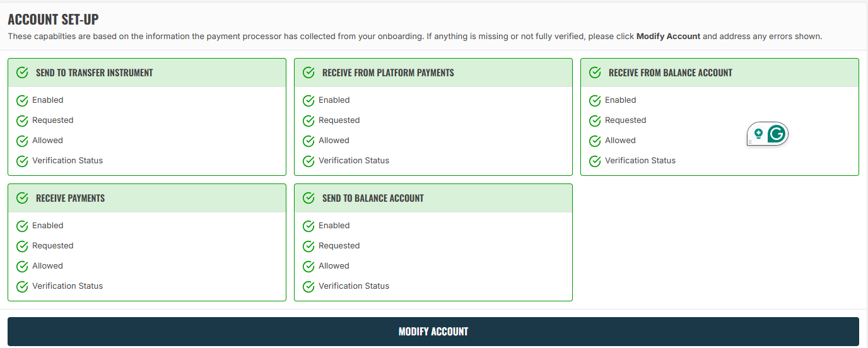The height and width of the screenshot is (348, 868).
Task: Click check icon in Receive Payments header
Action: (x=22, y=198)
